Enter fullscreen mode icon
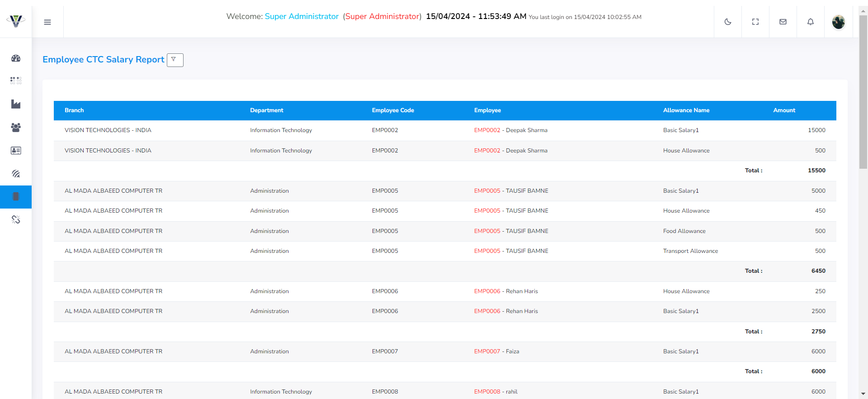Viewport: 868px width, 399px height. [755, 22]
